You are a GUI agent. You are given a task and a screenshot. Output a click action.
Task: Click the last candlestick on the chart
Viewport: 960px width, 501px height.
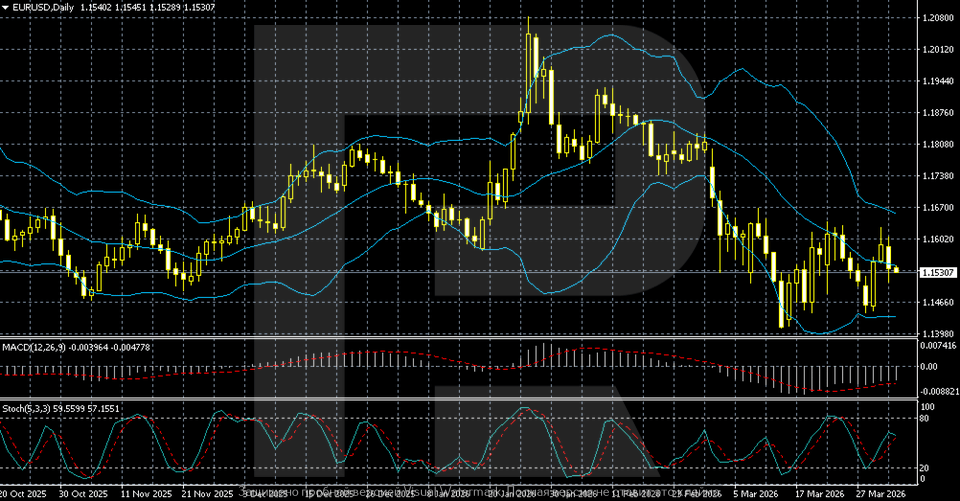tap(896, 269)
